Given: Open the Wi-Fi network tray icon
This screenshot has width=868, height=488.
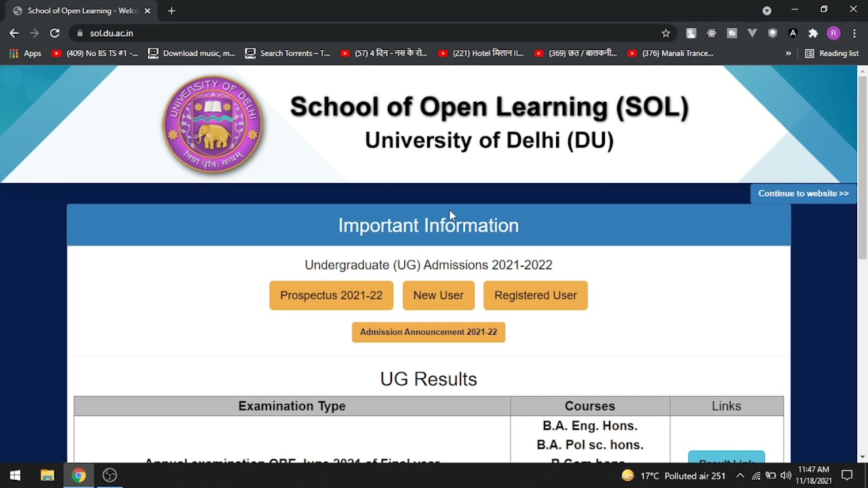Looking at the screenshot, I should click(756, 476).
